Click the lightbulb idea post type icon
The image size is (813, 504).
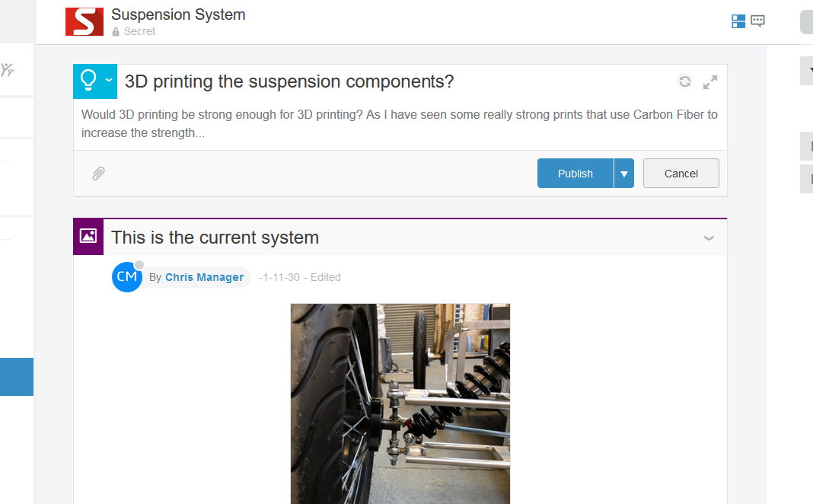pyautogui.click(x=89, y=80)
